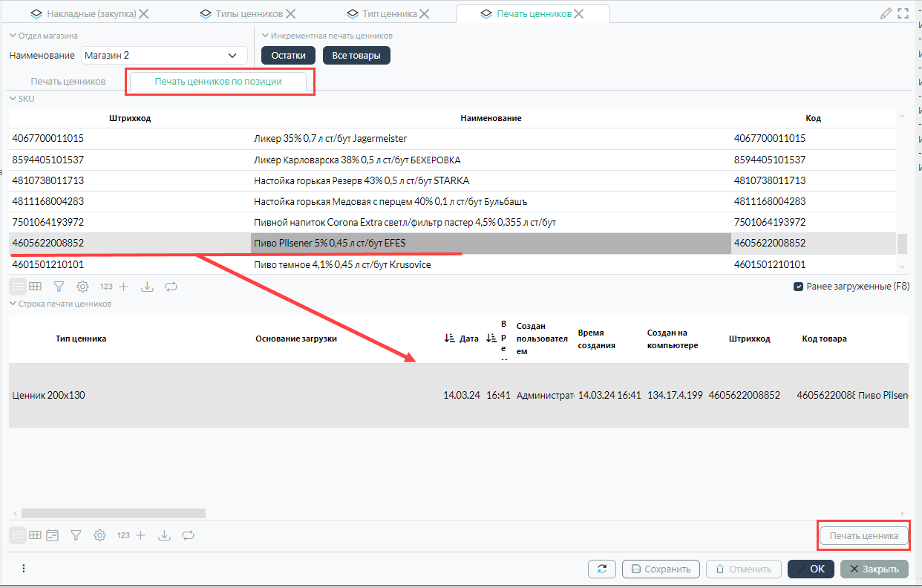Click the three-dot menu at bottom left
Image resolution: width=922 pixels, height=588 pixels.
pos(24,569)
